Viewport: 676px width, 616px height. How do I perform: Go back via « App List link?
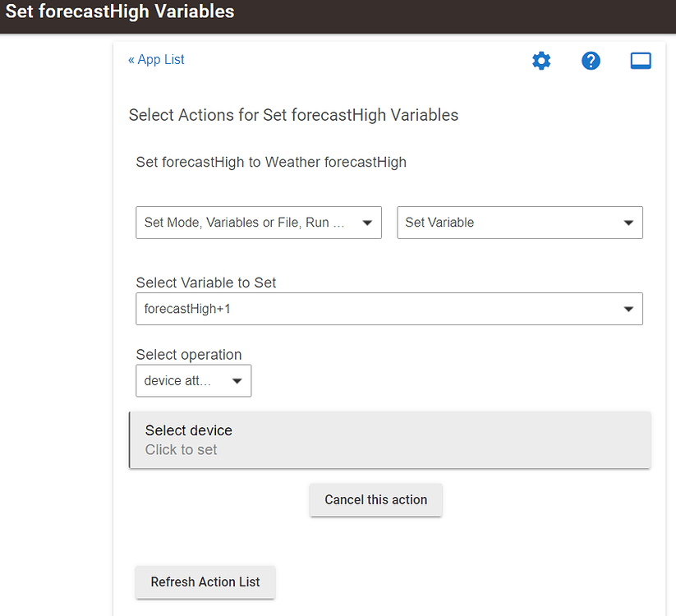156,60
